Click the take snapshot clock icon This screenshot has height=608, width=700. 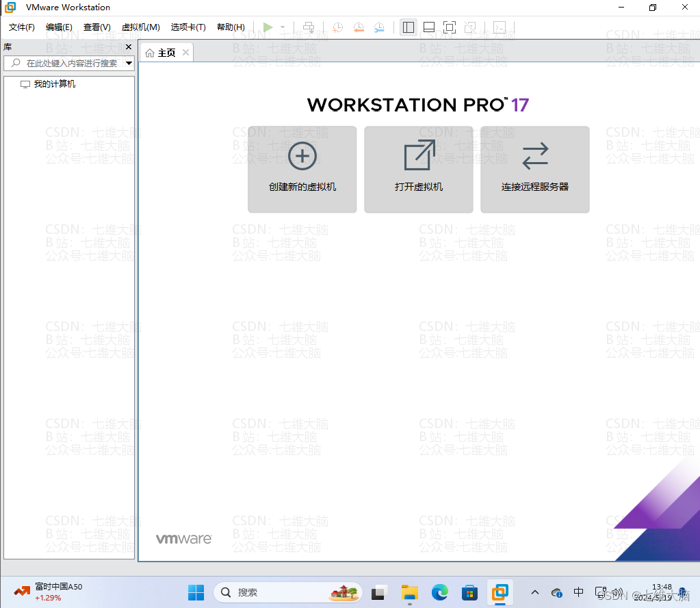(x=337, y=27)
